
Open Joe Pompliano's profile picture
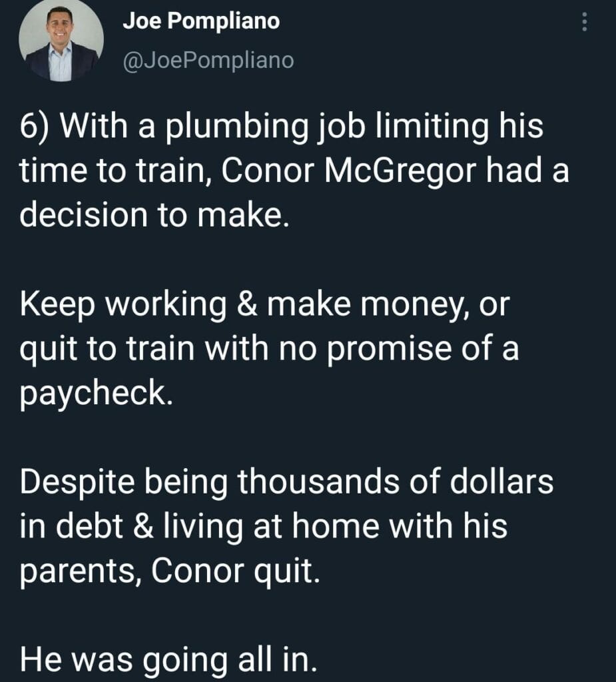(x=61, y=39)
